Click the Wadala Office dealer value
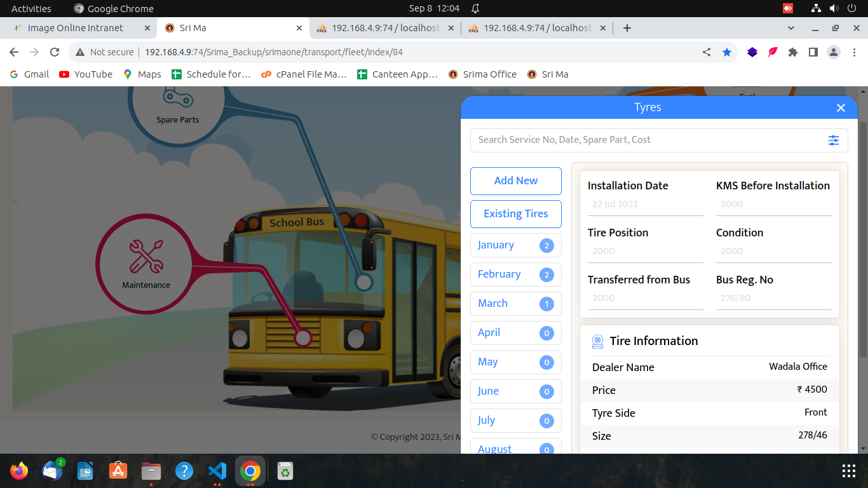 pyautogui.click(x=798, y=367)
